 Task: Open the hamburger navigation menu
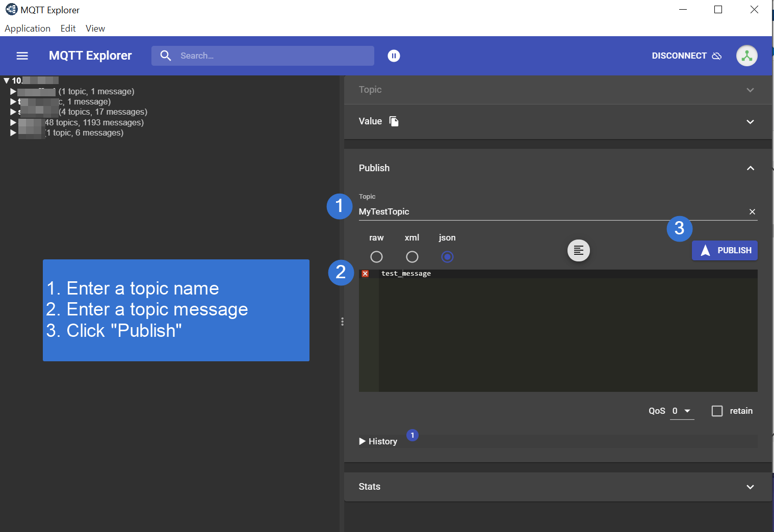coord(22,56)
